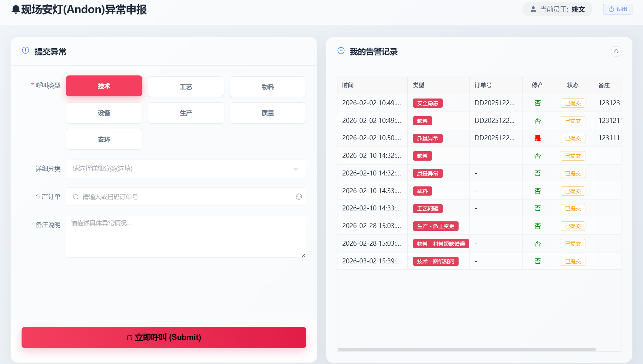Click the user avatar icon by 当前员工

[533, 9]
